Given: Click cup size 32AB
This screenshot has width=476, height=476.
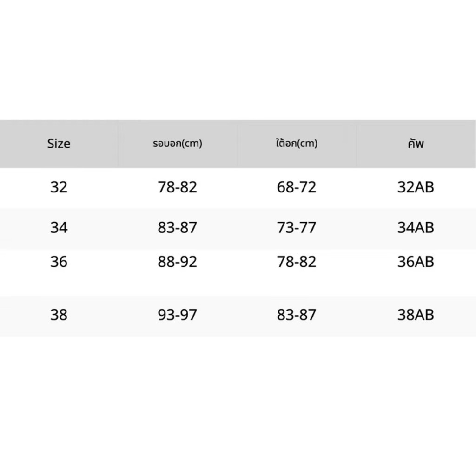Looking at the screenshot, I should (416, 187).
